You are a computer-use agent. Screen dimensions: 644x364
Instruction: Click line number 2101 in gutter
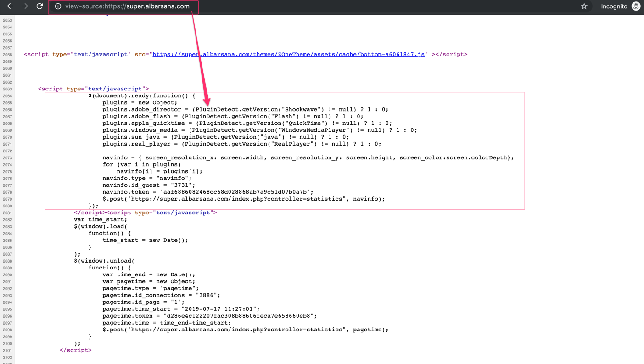point(7,351)
